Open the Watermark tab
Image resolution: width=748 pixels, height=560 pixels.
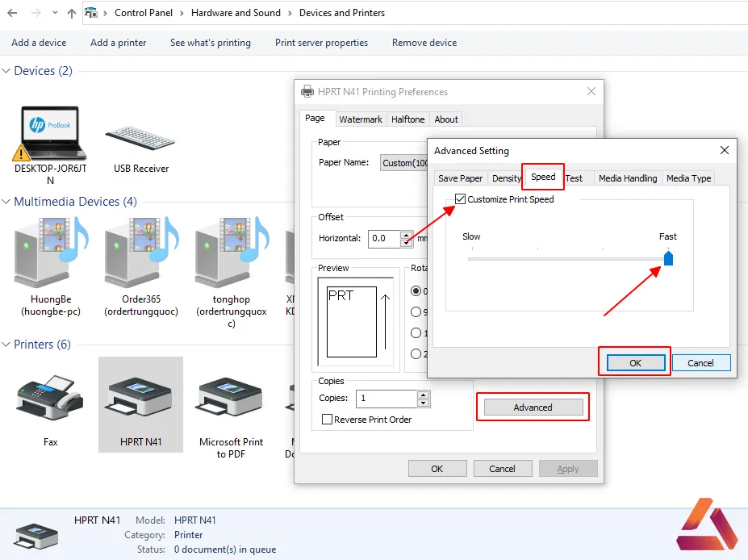click(361, 119)
